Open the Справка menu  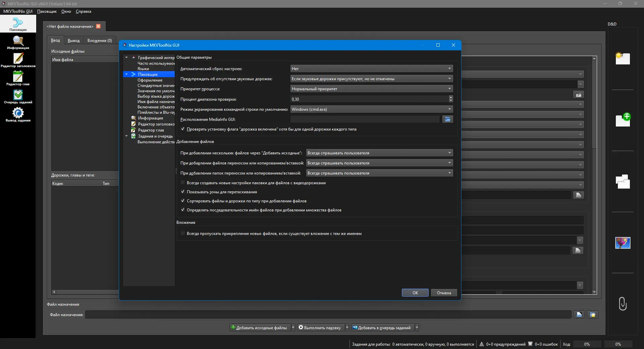83,11
